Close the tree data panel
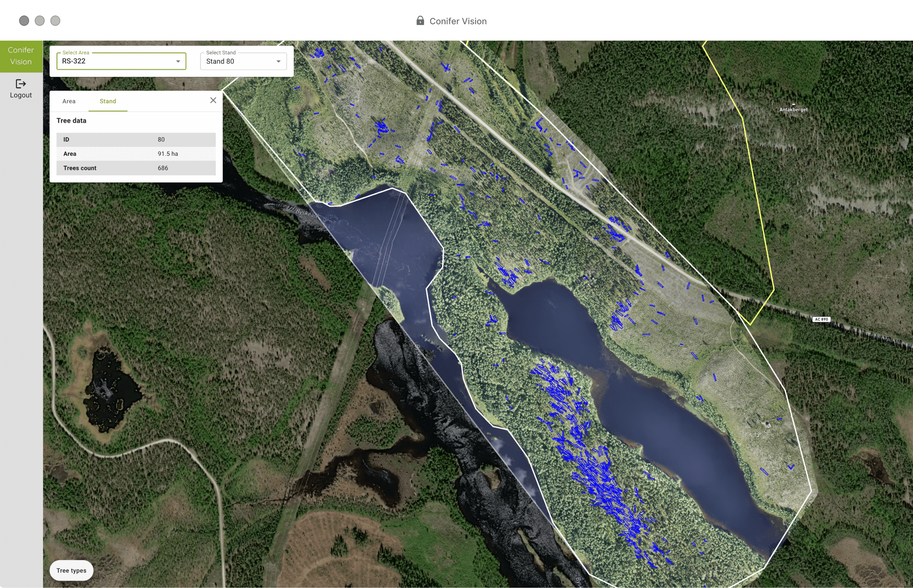The width and height of the screenshot is (913, 588). click(213, 100)
